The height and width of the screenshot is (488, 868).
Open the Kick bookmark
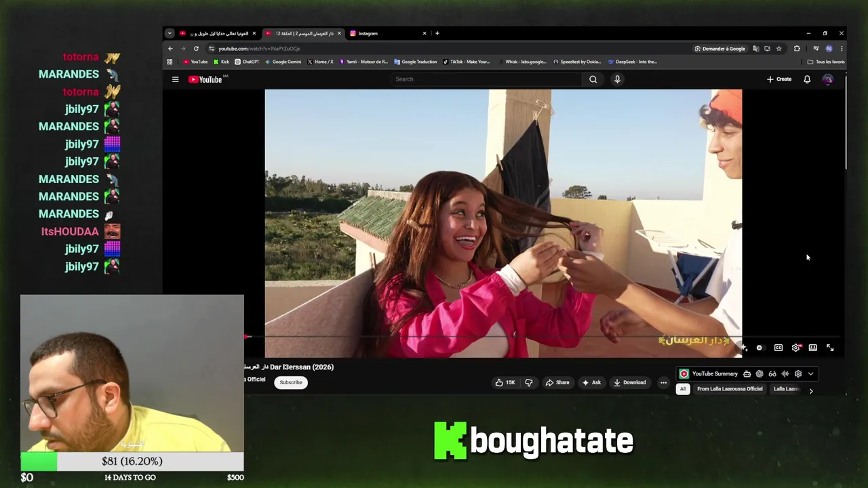pos(221,62)
